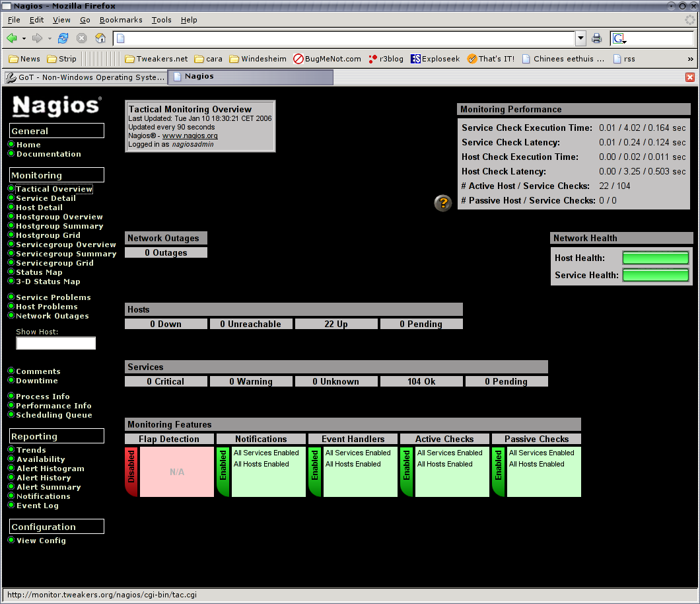
Task: Reload the page with refresh icon
Action: pos(63,38)
